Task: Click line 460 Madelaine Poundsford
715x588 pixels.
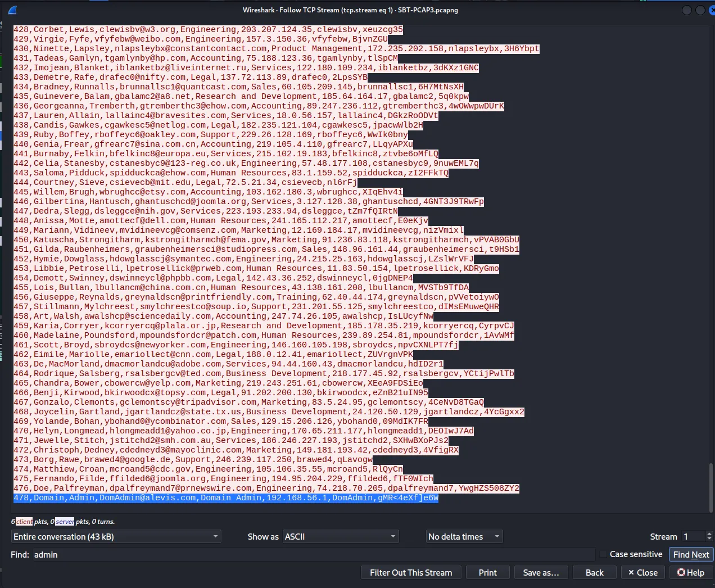Action: (x=264, y=335)
